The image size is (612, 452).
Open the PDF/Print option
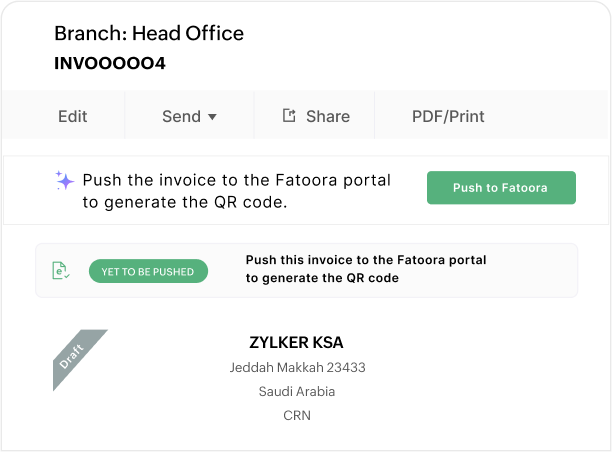[448, 116]
